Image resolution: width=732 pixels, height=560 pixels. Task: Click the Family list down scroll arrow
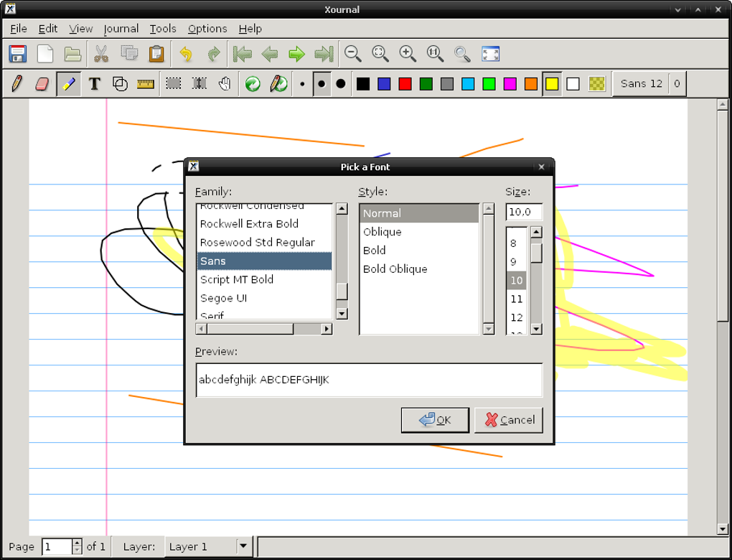click(x=342, y=314)
